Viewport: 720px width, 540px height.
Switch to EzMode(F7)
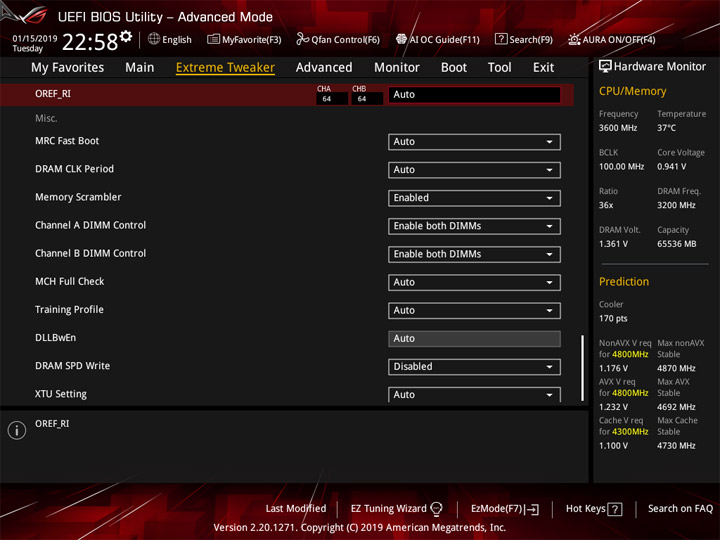[505, 509]
